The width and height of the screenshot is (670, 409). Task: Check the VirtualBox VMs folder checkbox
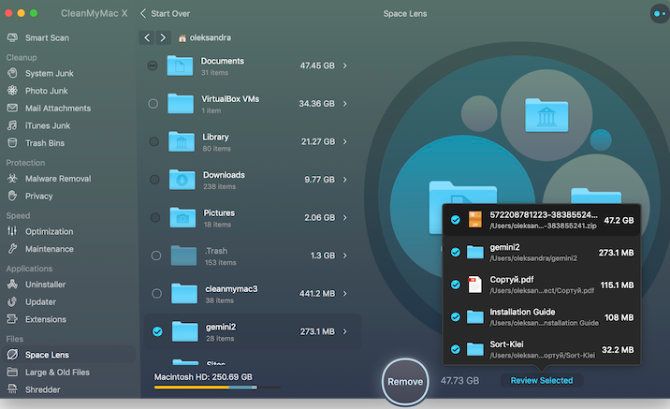(153, 103)
